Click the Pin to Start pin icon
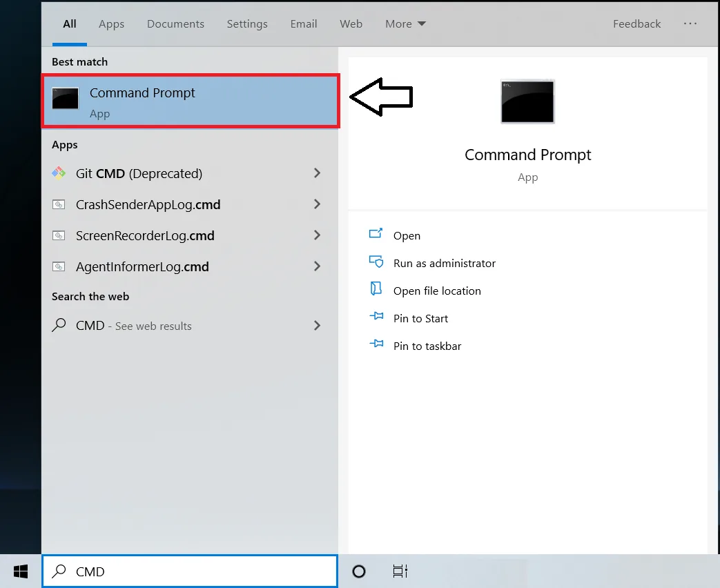 coord(376,316)
